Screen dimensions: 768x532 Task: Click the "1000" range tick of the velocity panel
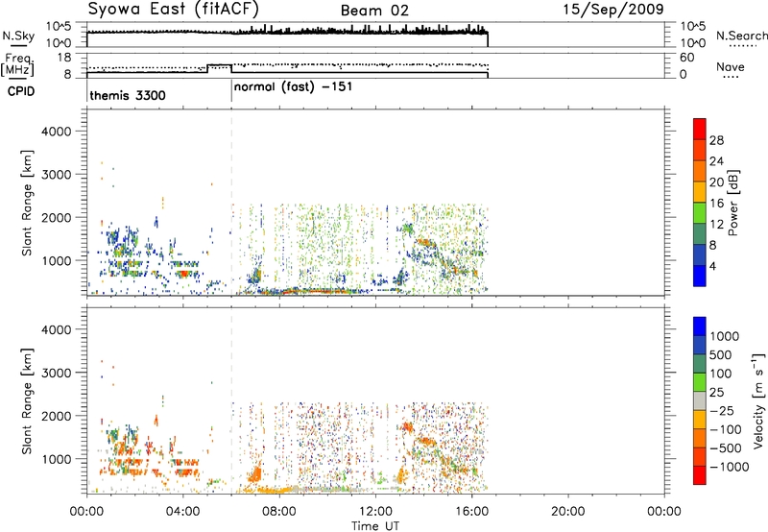pyautogui.click(x=57, y=458)
